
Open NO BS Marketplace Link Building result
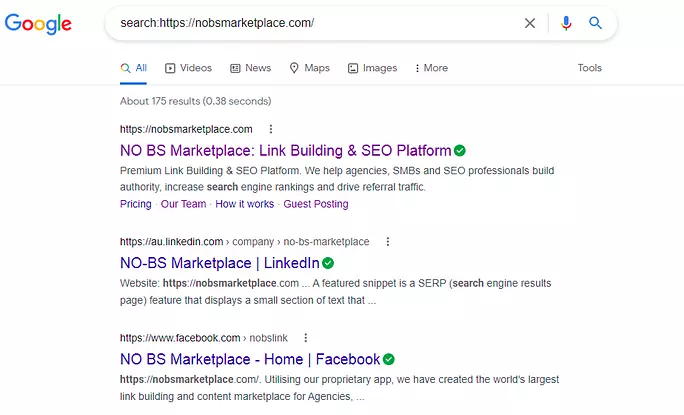[285, 151]
